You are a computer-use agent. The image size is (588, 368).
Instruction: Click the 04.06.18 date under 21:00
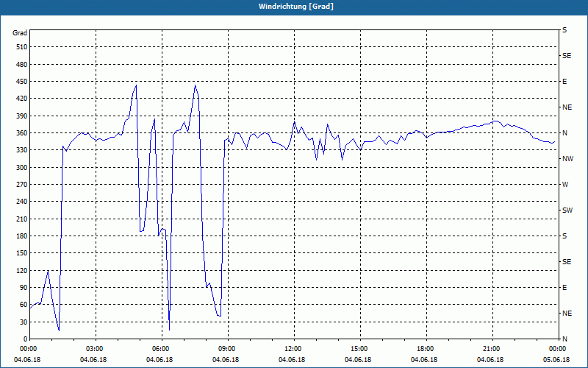point(490,360)
